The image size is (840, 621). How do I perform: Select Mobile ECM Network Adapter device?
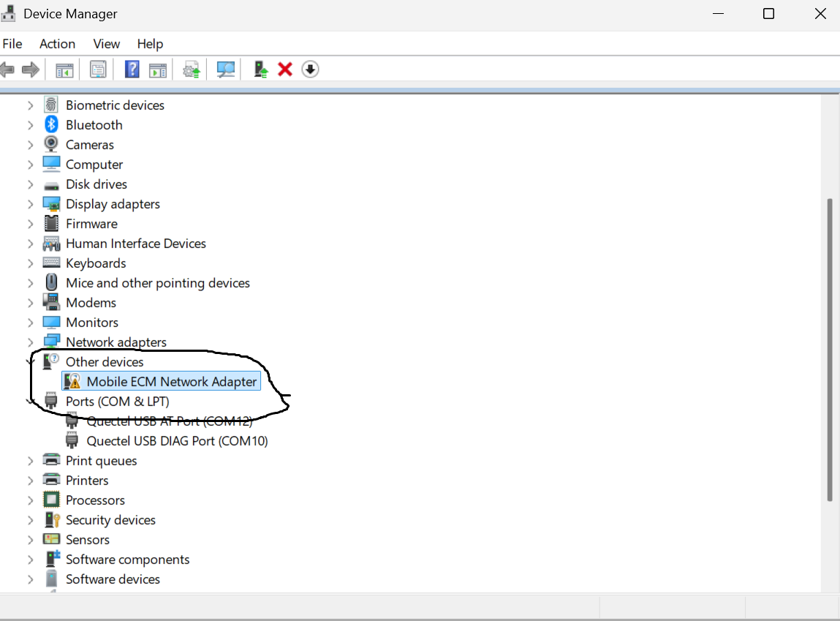click(171, 381)
